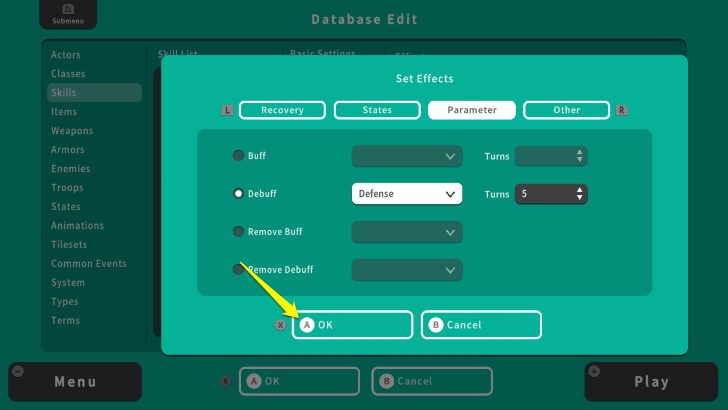Select the Debuff radio button
The width and height of the screenshot is (728, 410).
[238, 194]
